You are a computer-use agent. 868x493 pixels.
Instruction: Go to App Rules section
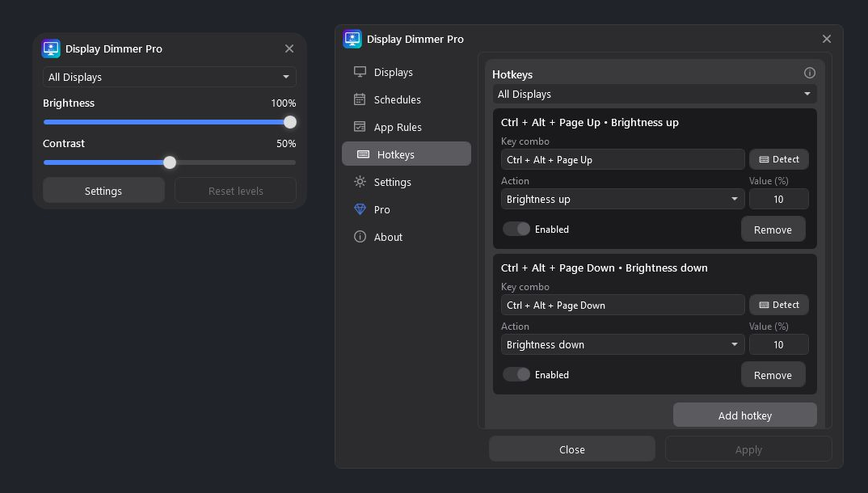pyautogui.click(x=407, y=127)
